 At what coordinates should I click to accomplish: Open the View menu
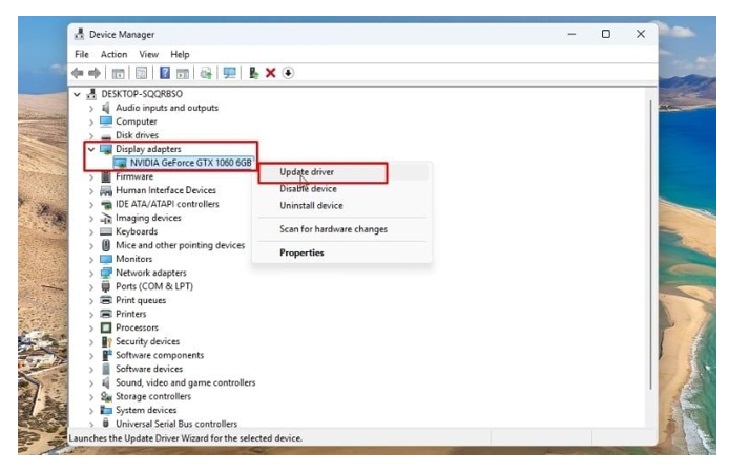pyautogui.click(x=149, y=54)
